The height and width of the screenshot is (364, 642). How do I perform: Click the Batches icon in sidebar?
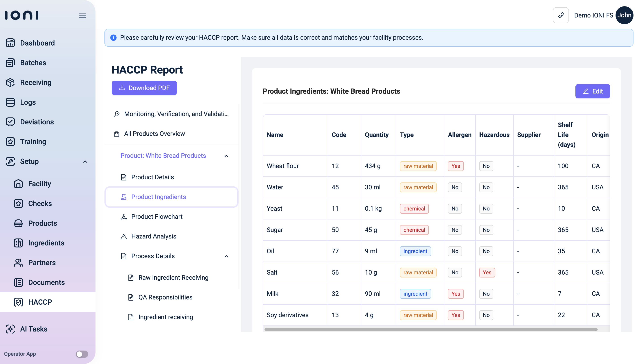click(10, 63)
